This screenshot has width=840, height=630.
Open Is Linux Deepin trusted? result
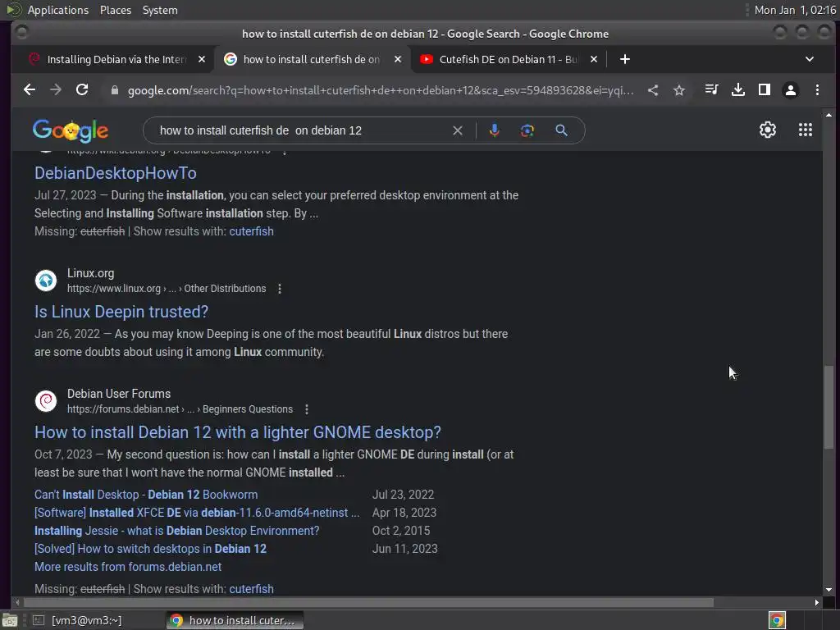click(121, 312)
